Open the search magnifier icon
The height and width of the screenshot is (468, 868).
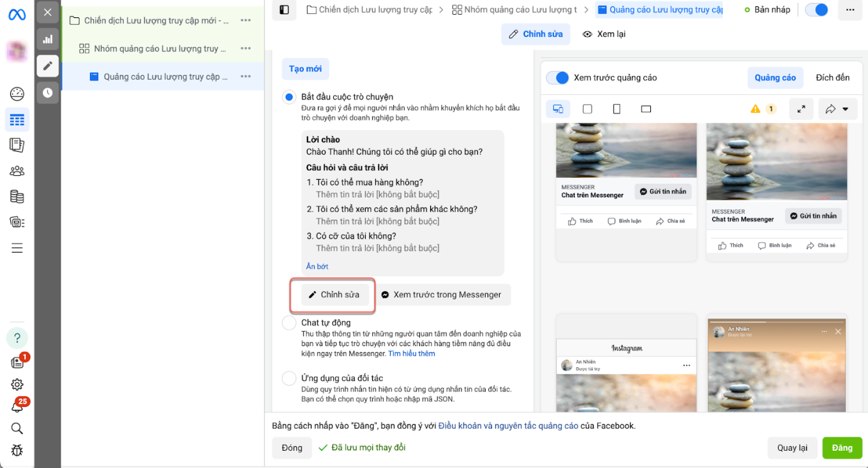point(17,428)
